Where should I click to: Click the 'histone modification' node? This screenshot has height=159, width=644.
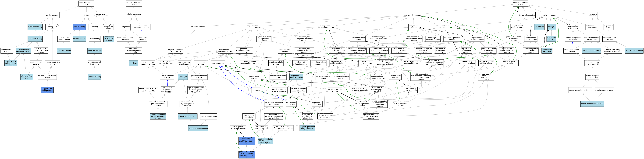coord(209,116)
